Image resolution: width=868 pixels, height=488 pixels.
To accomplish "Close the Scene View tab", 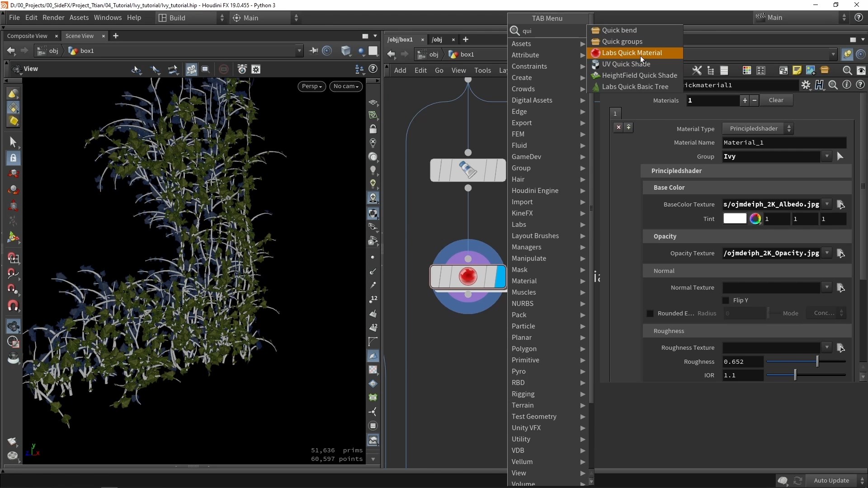I will (x=103, y=36).
